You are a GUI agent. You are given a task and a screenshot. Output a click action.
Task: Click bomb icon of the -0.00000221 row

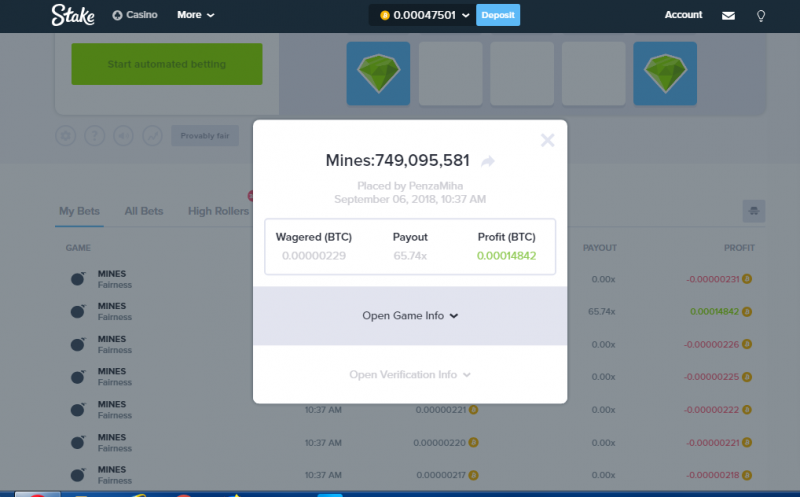tap(78, 442)
